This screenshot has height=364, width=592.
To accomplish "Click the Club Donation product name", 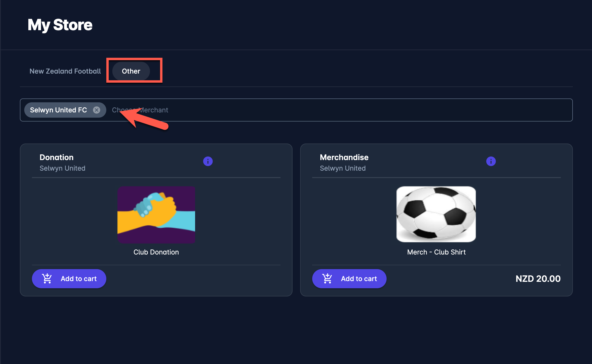I will coord(156,252).
